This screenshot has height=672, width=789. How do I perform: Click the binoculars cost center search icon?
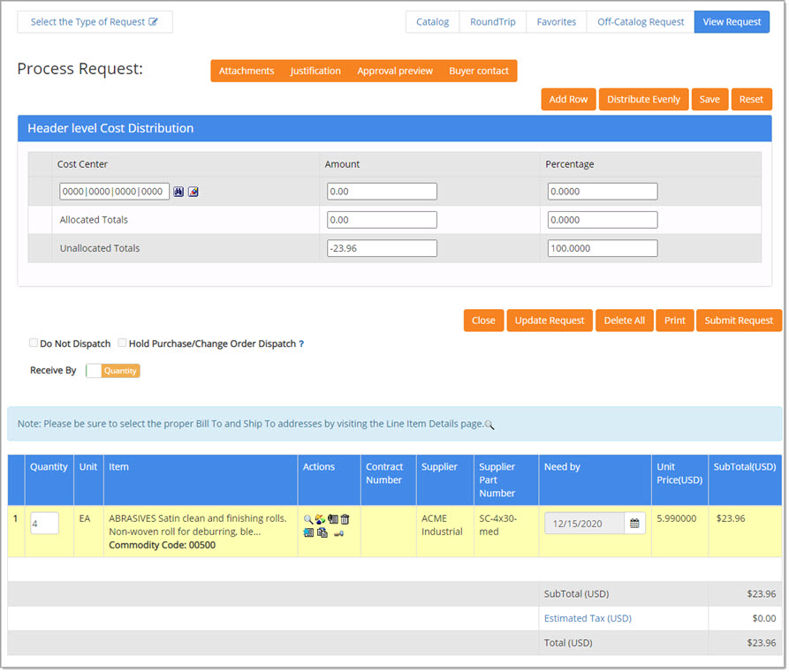click(x=178, y=192)
